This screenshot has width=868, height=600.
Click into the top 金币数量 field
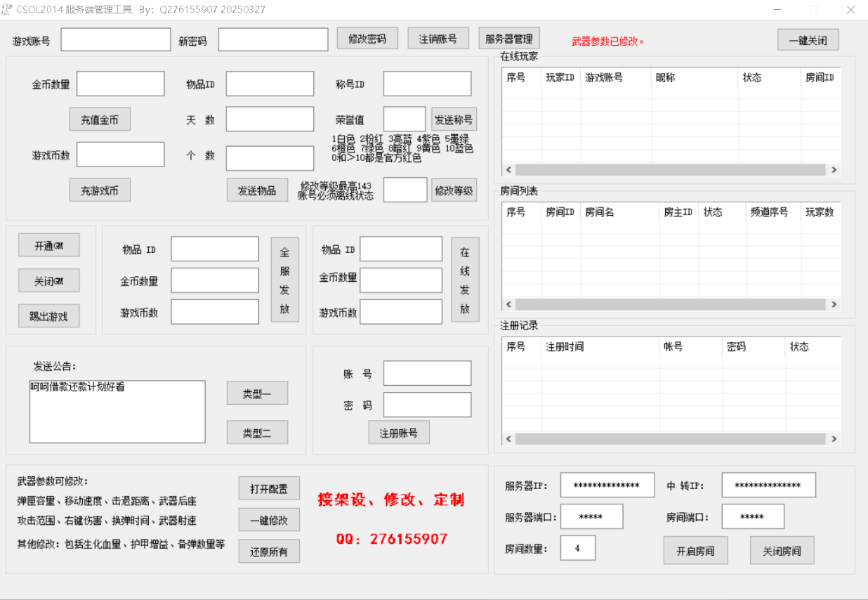[x=121, y=84]
